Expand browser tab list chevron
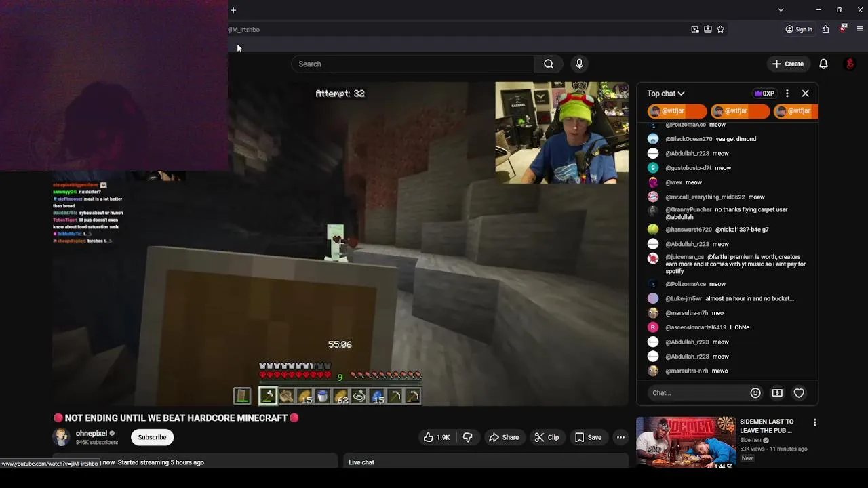Image resolution: width=868 pixels, height=488 pixels. click(x=781, y=10)
